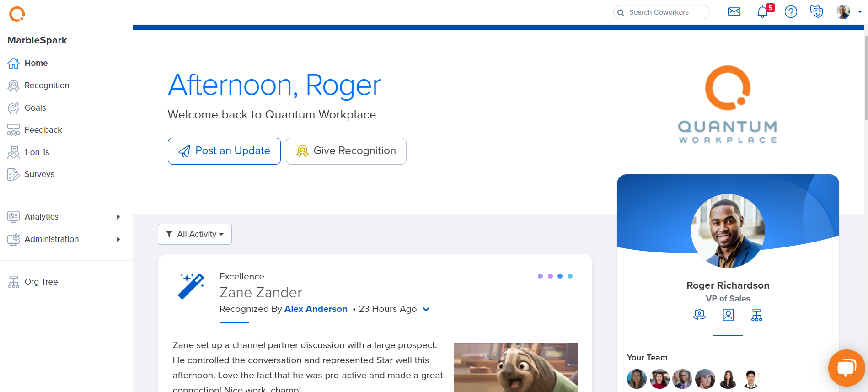
Task: Click the VP of Sales title text
Action: pyautogui.click(x=728, y=299)
